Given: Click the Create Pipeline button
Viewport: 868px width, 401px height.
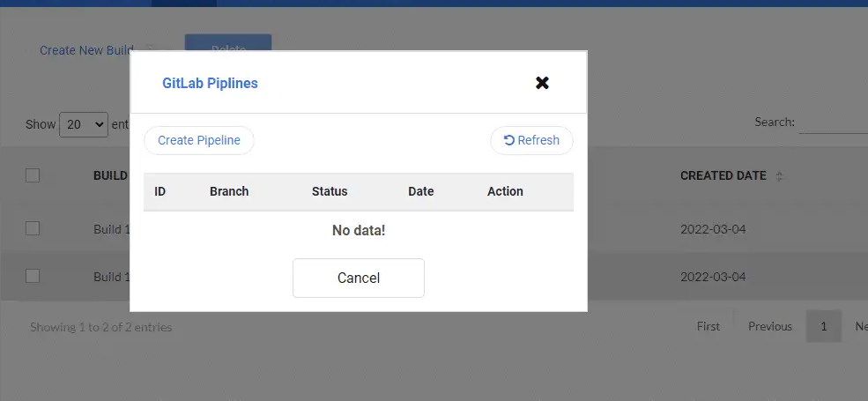Looking at the screenshot, I should point(199,140).
